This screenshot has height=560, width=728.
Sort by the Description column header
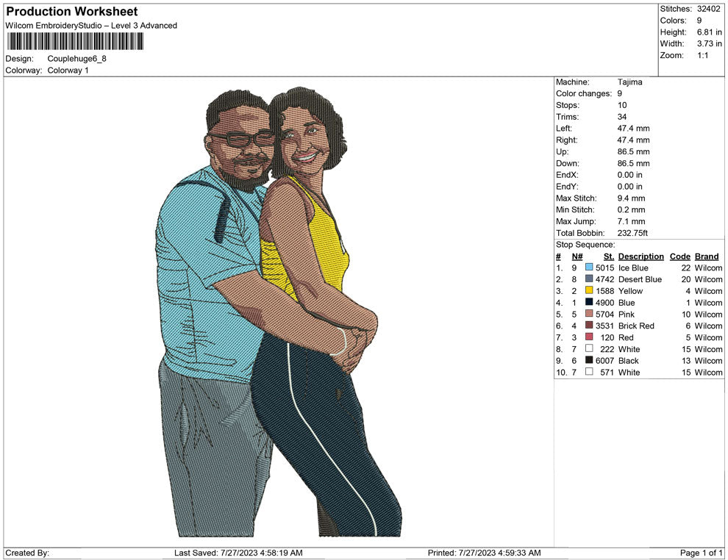[640, 256]
